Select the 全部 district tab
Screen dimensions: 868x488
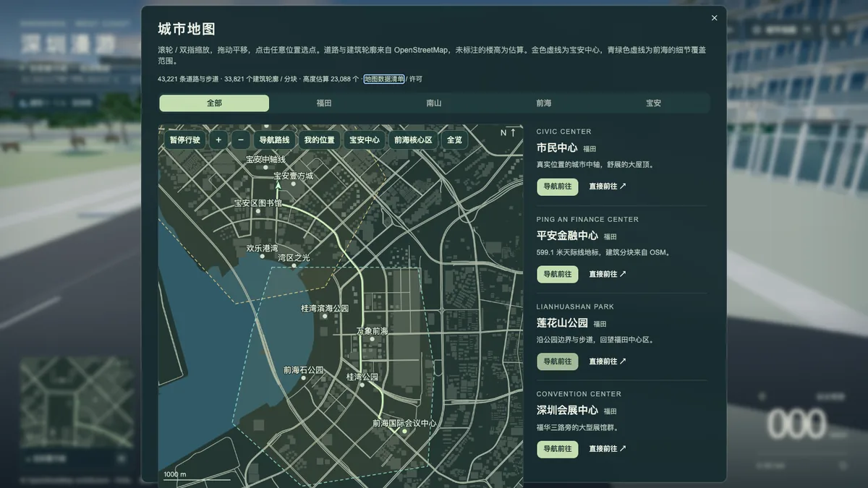(x=214, y=103)
